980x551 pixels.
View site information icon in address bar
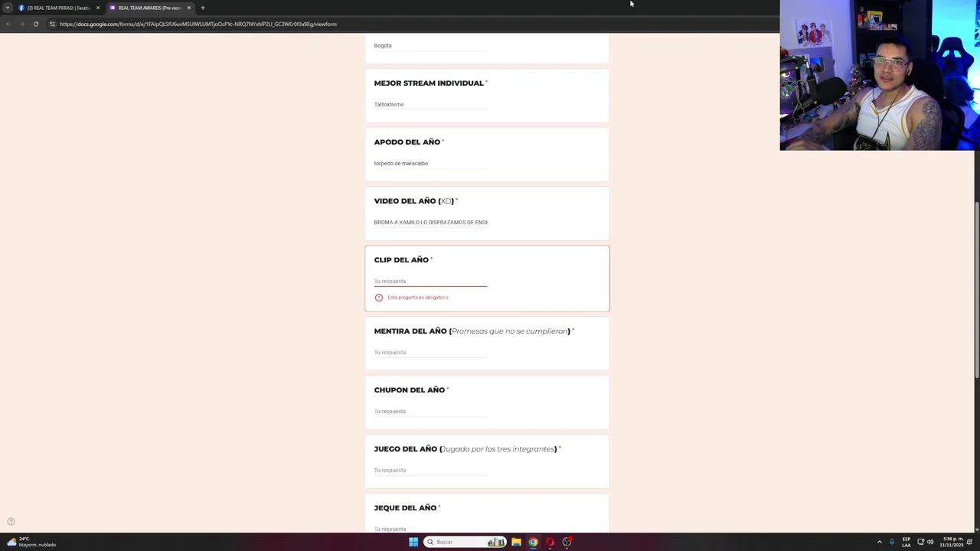click(x=52, y=24)
